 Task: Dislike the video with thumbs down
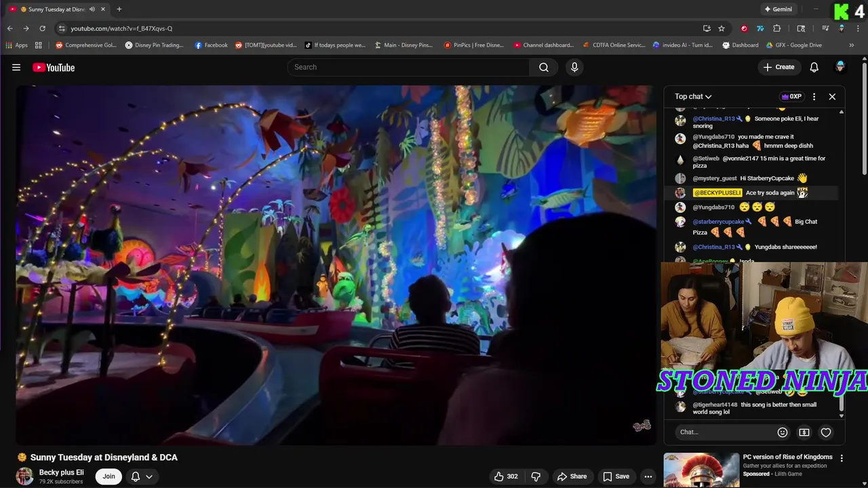click(536, 476)
